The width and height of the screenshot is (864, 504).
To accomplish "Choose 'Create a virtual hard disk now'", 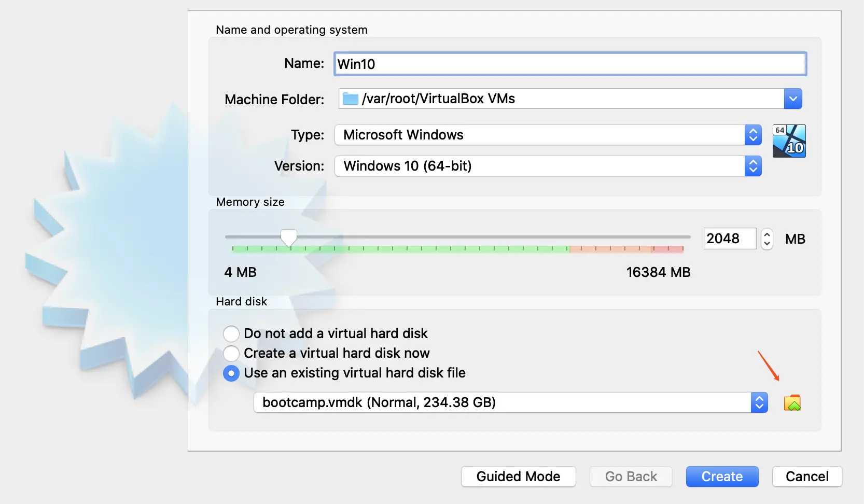I will pyautogui.click(x=231, y=353).
